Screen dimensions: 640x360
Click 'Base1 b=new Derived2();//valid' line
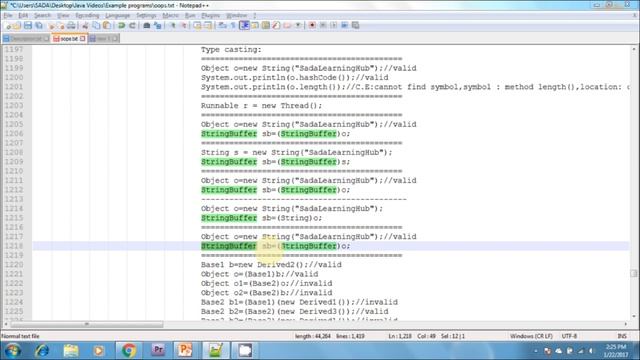pos(271,265)
